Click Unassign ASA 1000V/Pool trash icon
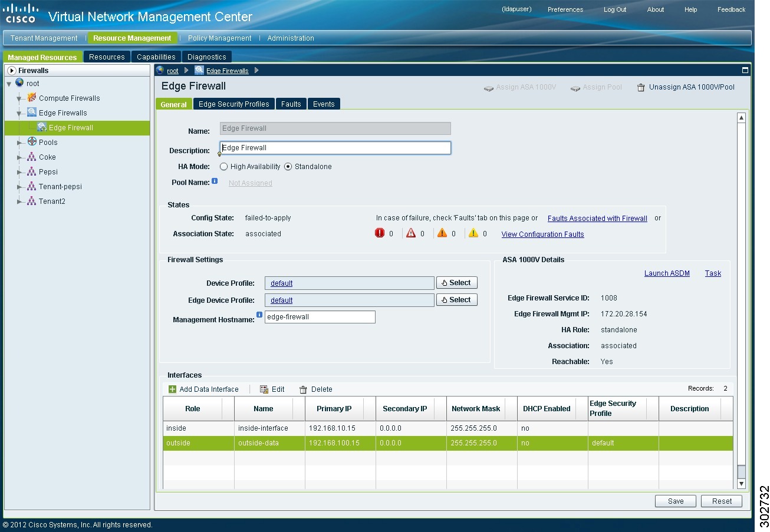The width and height of the screenshot is (770, 532). pyautogui.click(x=641, y=87)
